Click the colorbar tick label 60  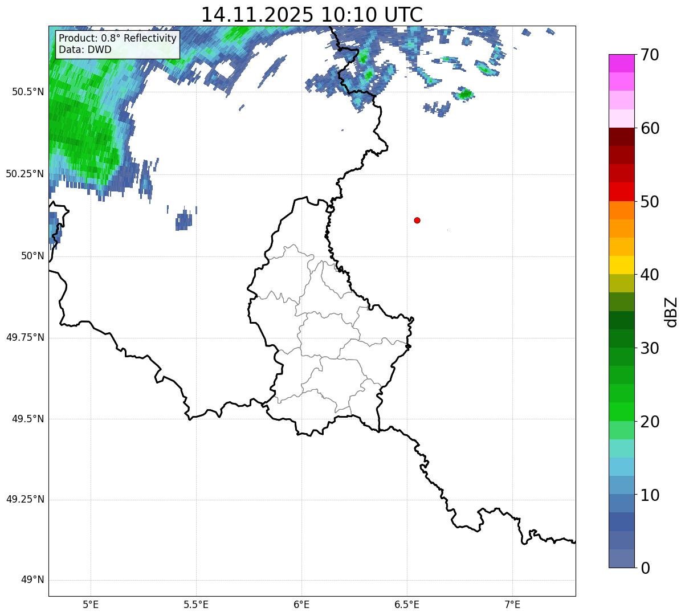(x=649, y=128)
